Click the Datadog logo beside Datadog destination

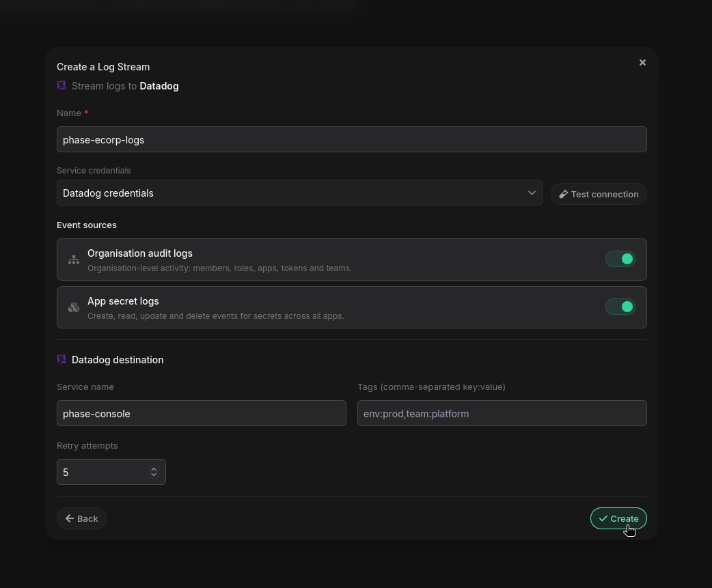(61, 360)
